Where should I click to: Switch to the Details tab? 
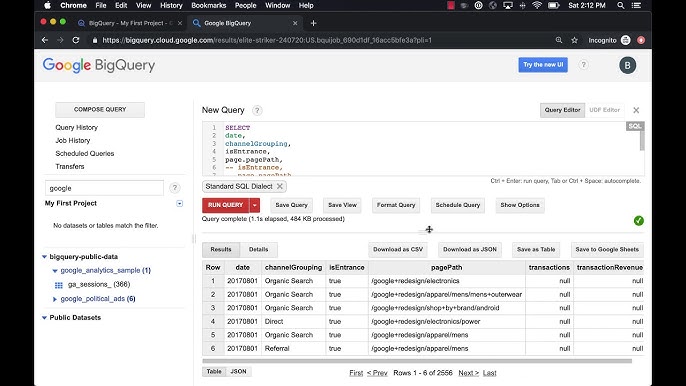point(259,249)
